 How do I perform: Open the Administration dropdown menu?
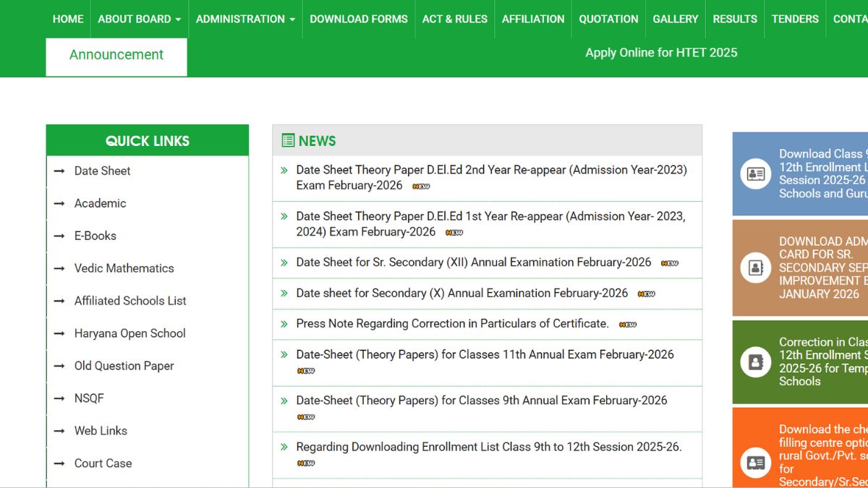pyautogui.click(x=245, y=19)
